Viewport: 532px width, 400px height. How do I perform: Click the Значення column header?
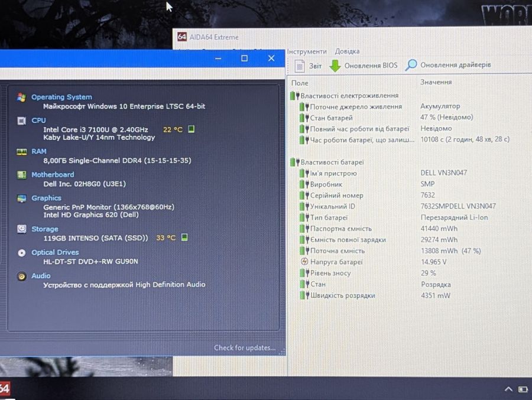tap(436, 82)
